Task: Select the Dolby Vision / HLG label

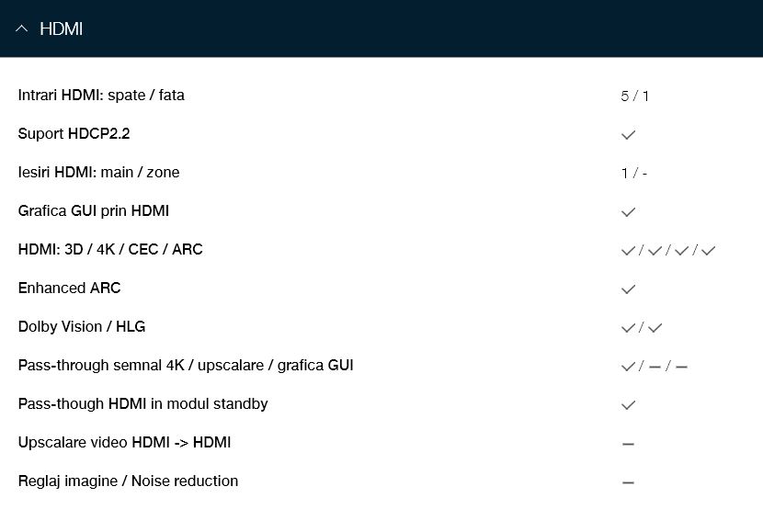Action: 82,326
